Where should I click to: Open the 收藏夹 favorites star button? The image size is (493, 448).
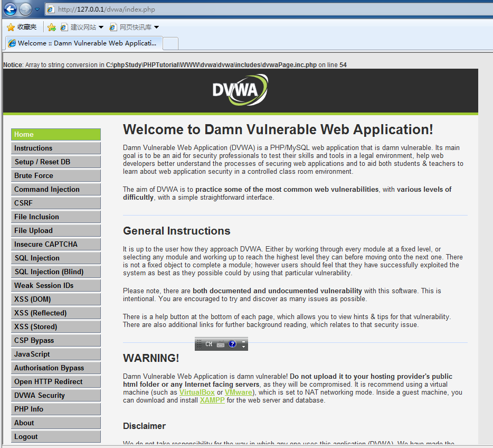click(22, 27)
